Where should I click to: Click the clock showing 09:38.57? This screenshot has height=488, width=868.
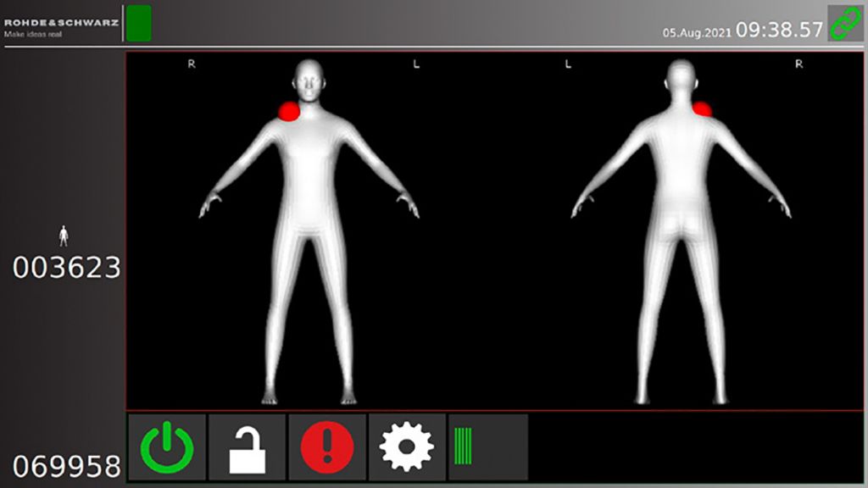coord(779,30)
